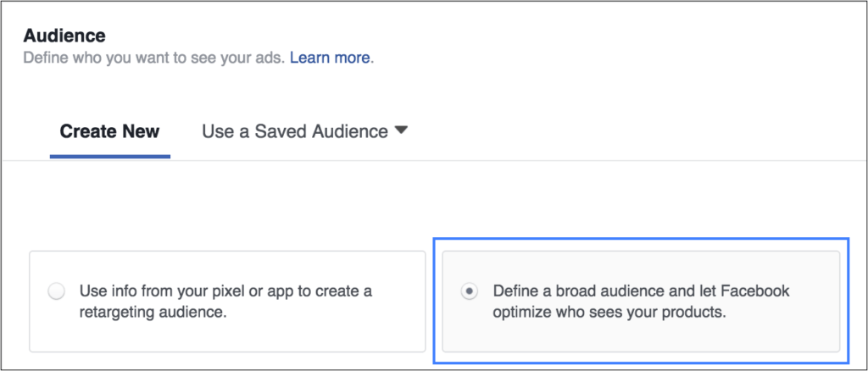Switch to the Create New tab
The image size is (868, 371).
(x=109, y=131)
